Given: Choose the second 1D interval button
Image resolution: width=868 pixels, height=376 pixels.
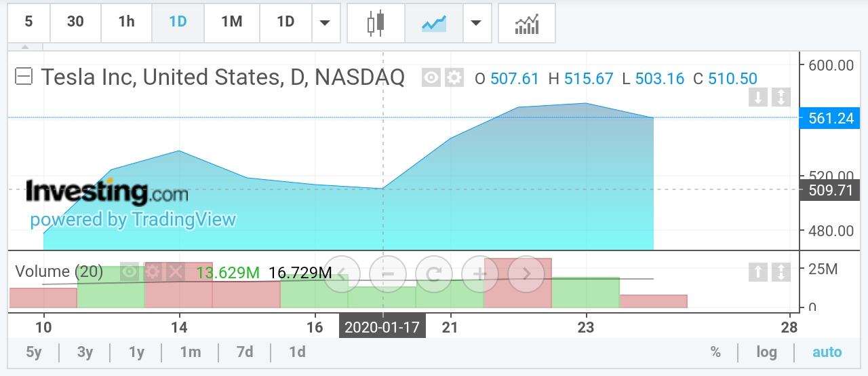Looking at the screenshot, I should tap(285, 22).
